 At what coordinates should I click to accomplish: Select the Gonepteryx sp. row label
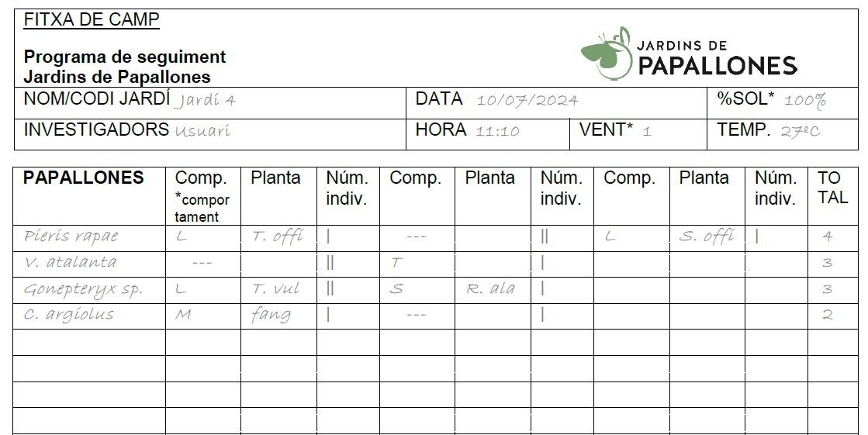(89, 291)
